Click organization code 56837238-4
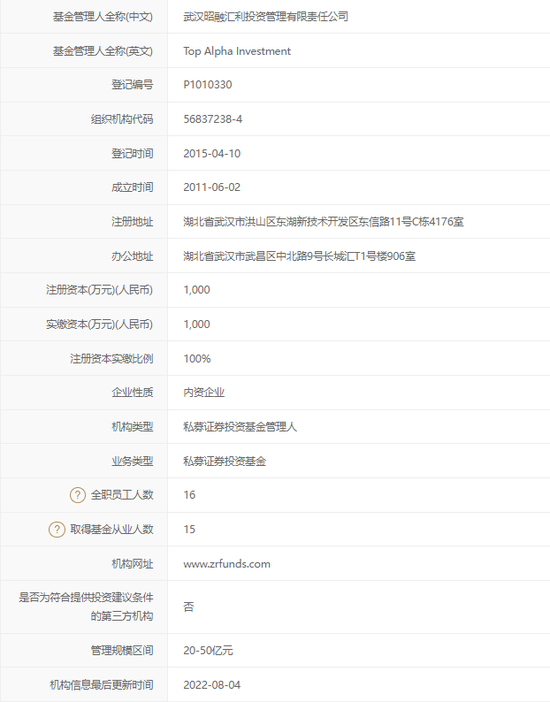550x702 pixels. tap(213, 119)
